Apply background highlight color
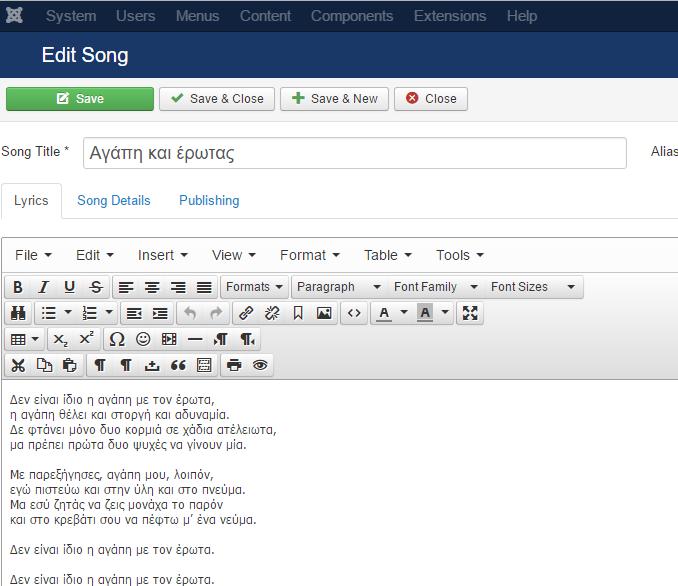The height and width of the screenshot is (586, 678). point(425,313)
